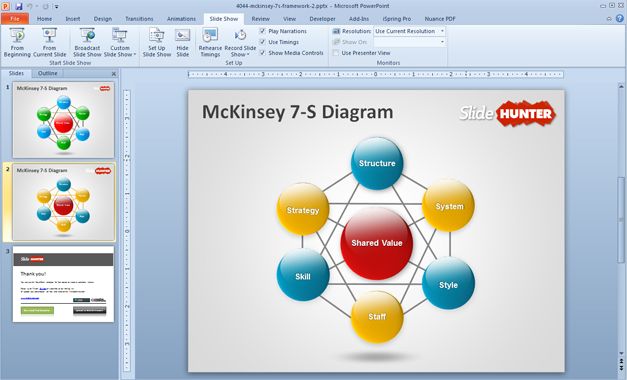Image resolution: width=627 pixels, height=380 pixels.
Task: Select the Style circle
Action: [448, 284]
